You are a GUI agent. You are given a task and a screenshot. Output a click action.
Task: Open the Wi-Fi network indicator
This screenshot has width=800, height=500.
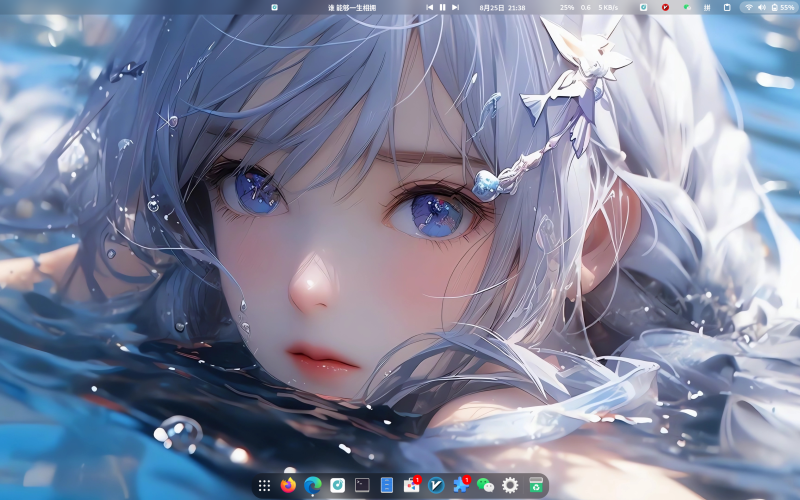748,7
